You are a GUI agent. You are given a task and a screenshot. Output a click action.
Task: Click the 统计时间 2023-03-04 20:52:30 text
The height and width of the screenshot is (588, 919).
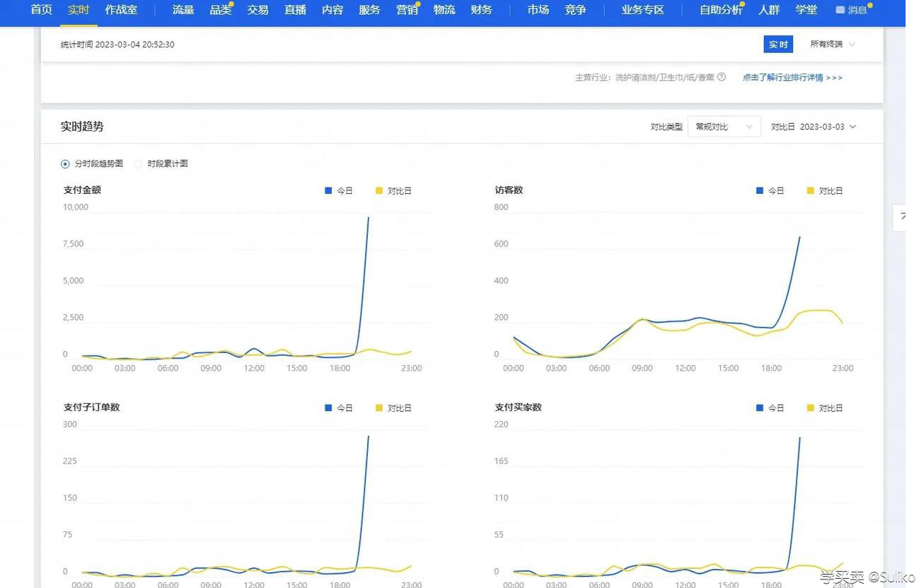point(117,45)
